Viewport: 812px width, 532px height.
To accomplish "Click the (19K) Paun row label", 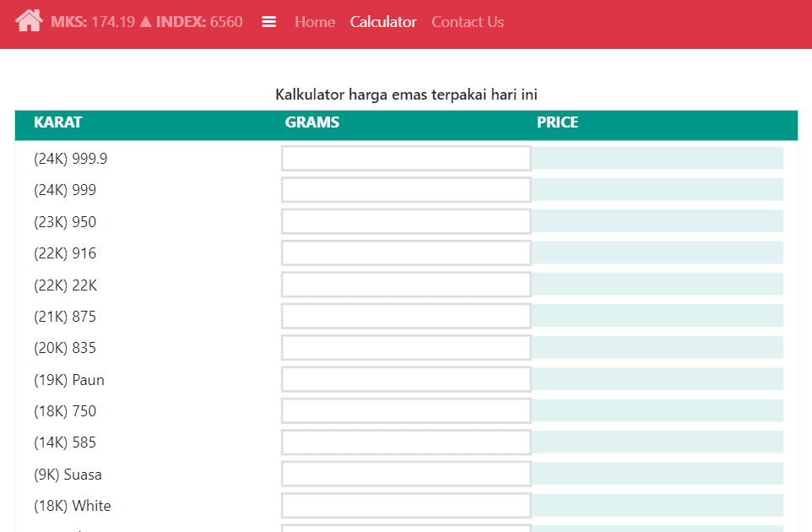I will pyautogui.click(x=69, y=380).
